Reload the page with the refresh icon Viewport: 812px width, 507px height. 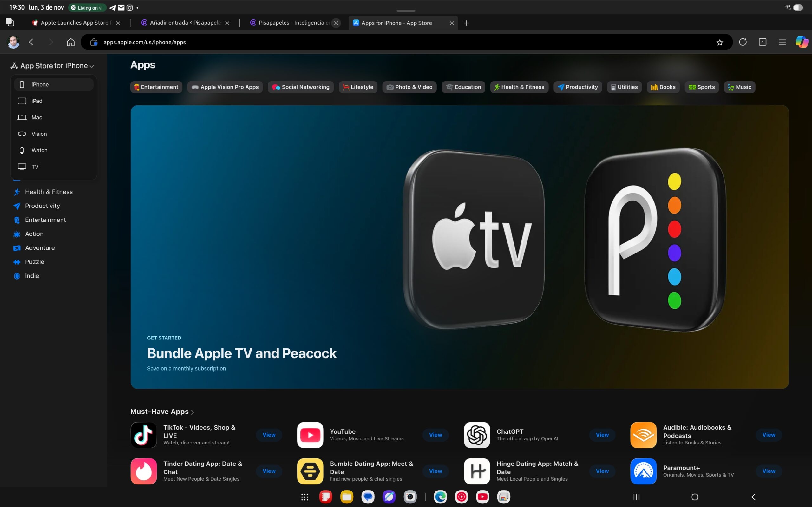743,42
